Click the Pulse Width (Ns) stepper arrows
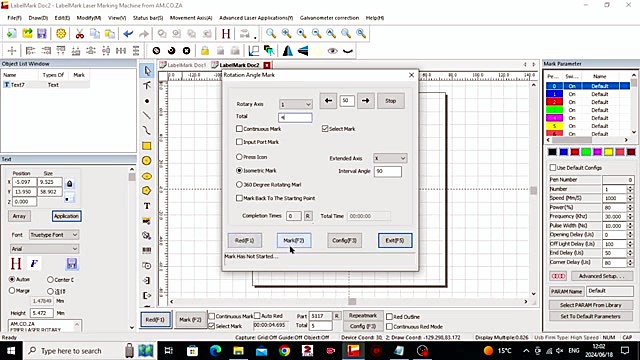The image size is (640, 360). pyautogui.click(x=630, y=226)
